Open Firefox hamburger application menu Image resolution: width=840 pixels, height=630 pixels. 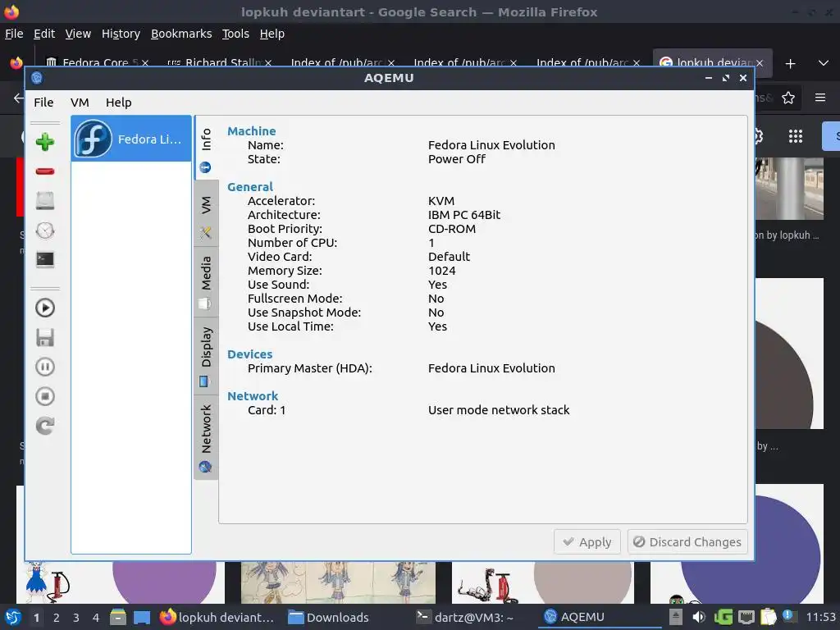point(820,98)
